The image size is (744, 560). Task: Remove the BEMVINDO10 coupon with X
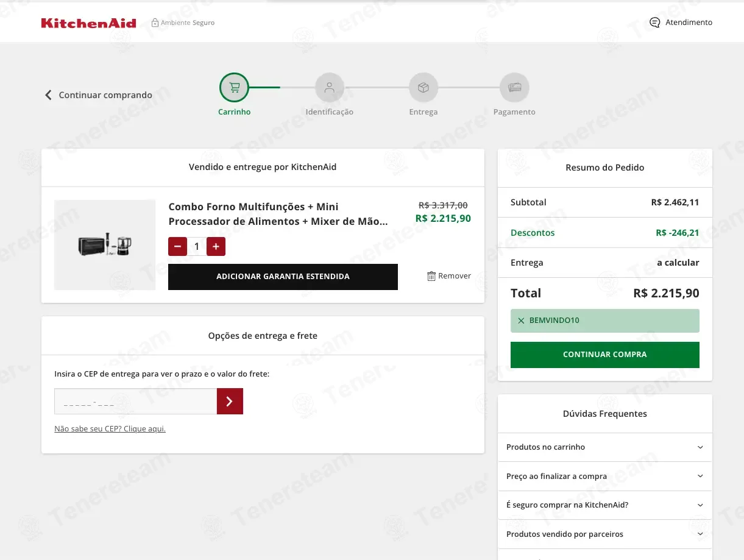[521, 321]
